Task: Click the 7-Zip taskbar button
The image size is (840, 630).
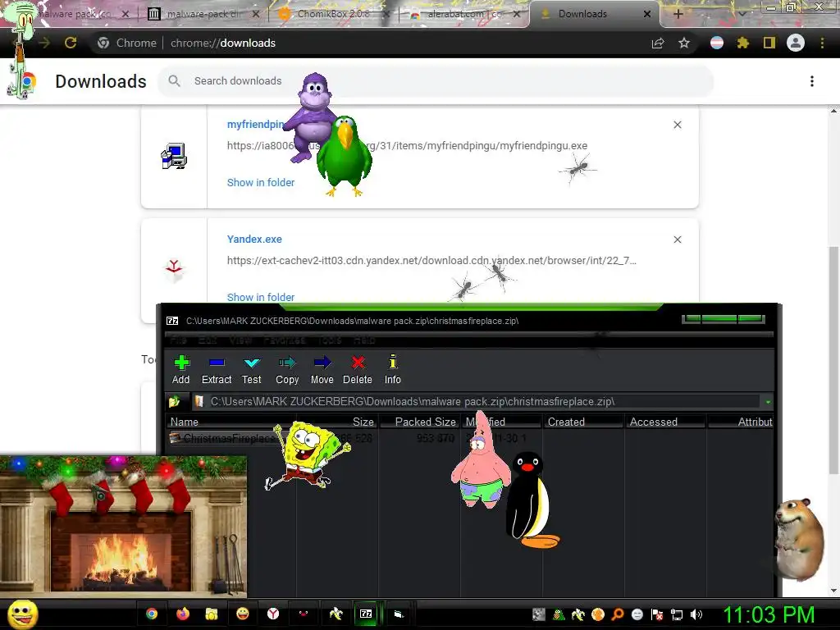Action: point(367,614)
